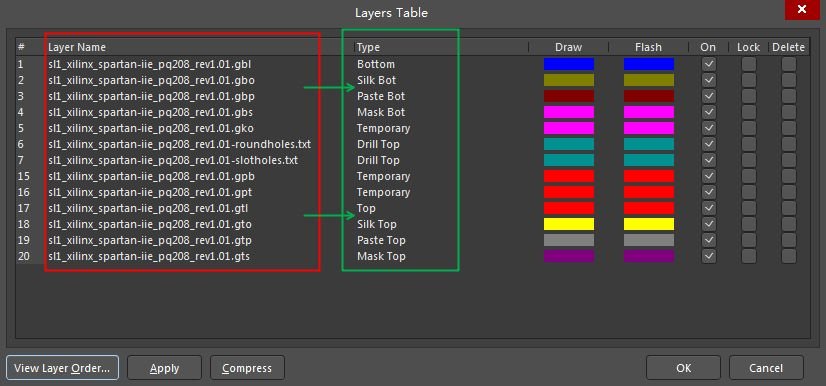This screenshot has height=386, width=826.
Task: Uncheck the On checkbox for .gbl layer
Action: 709,64
